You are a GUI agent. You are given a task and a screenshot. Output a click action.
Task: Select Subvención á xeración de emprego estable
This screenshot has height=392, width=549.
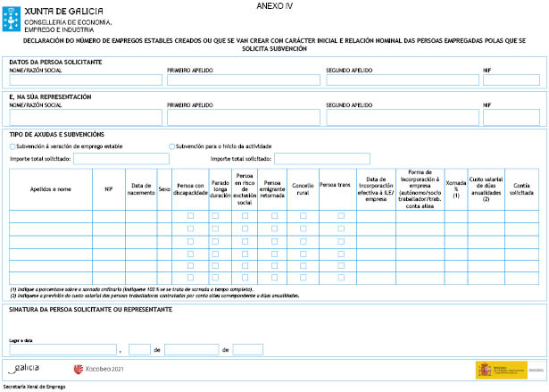12,146
